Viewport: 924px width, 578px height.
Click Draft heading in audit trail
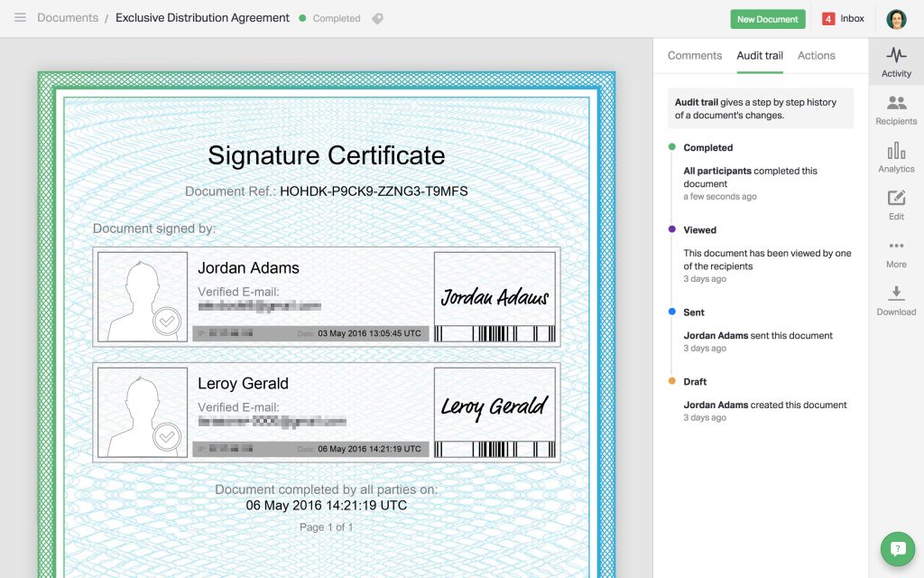click(x=695, y=382)
